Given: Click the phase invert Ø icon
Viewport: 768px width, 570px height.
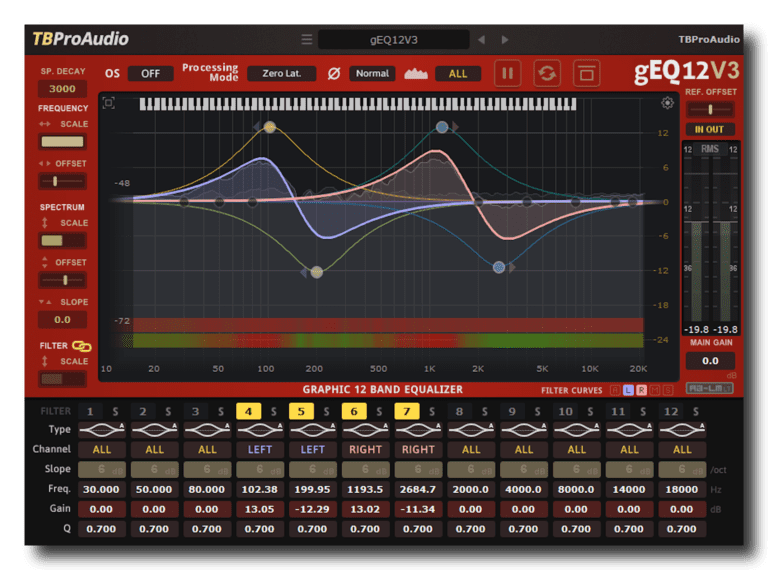Looking at the screenshot, I should pos(334,73).
